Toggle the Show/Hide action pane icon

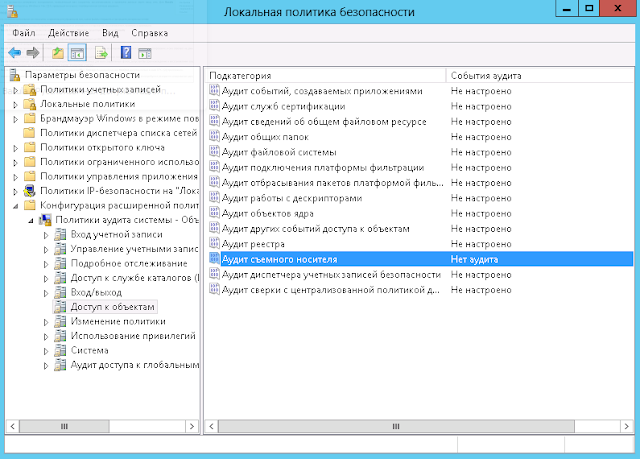145,52
